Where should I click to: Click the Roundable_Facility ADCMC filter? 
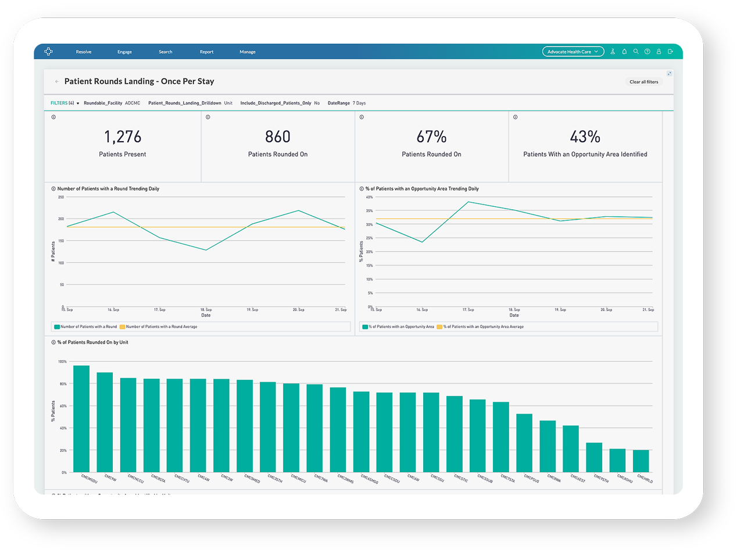click(112, 103)
